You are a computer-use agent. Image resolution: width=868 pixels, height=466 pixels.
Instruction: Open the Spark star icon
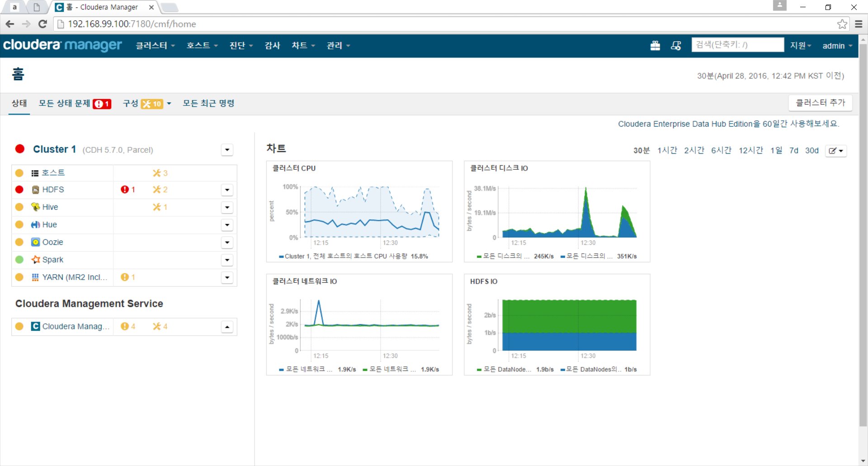click(36, 260)
